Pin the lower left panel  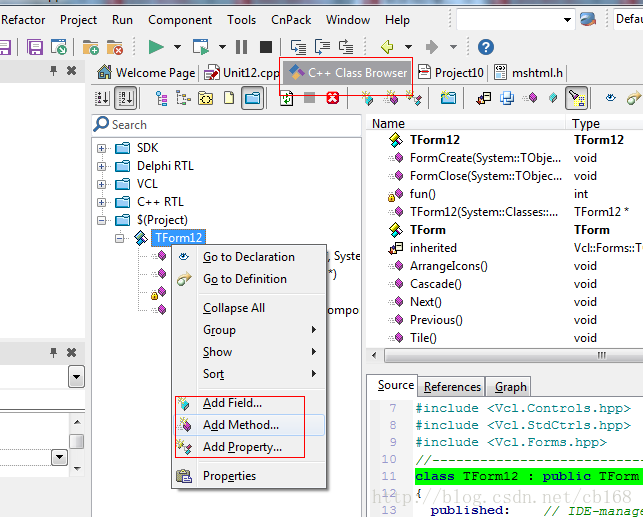click(x=53, y=353)
